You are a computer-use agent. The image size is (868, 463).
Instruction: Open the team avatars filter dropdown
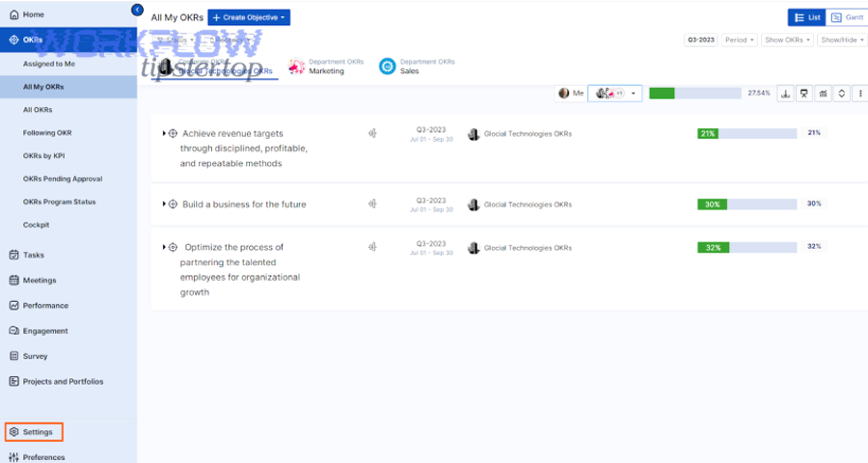click(615, 93)
